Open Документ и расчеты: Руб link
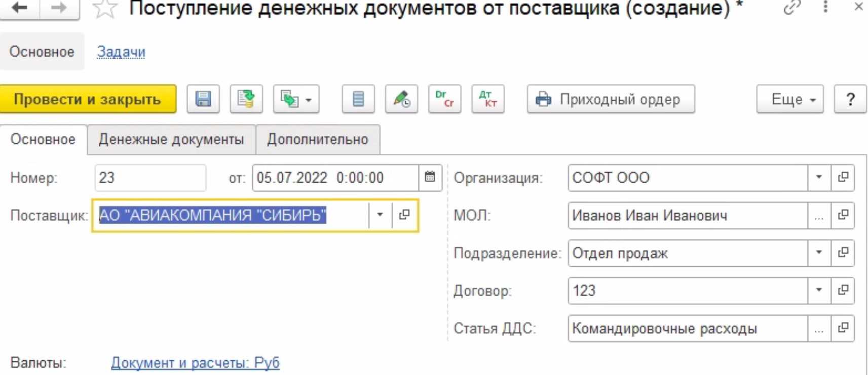 point(195,362)
